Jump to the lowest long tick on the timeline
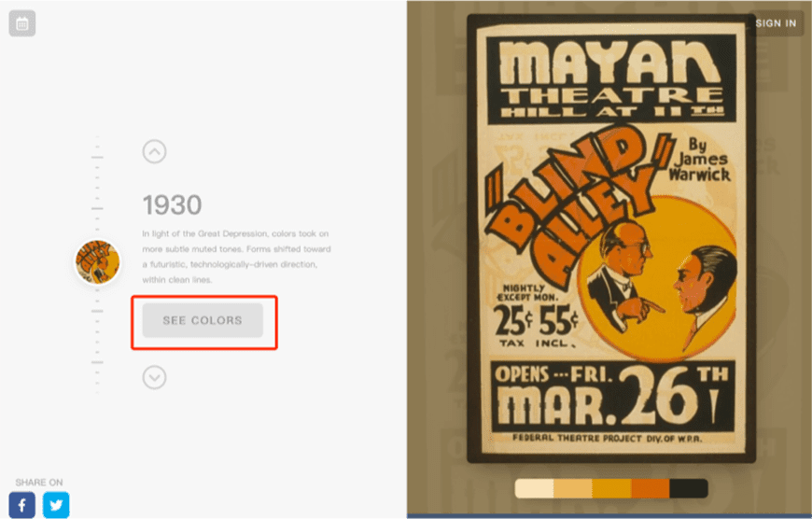Viewport: 812px width, 519px height. point(97,362)
